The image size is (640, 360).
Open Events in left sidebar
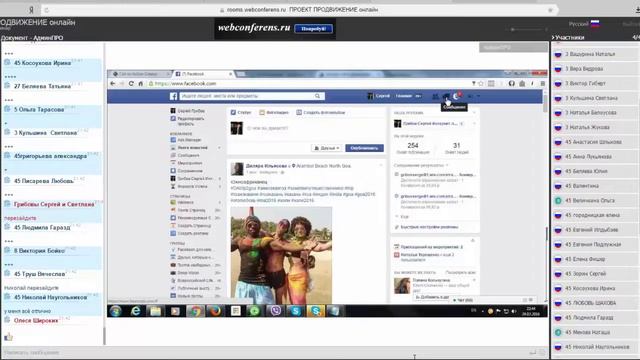pyautogui.click(x=187, y=163)
